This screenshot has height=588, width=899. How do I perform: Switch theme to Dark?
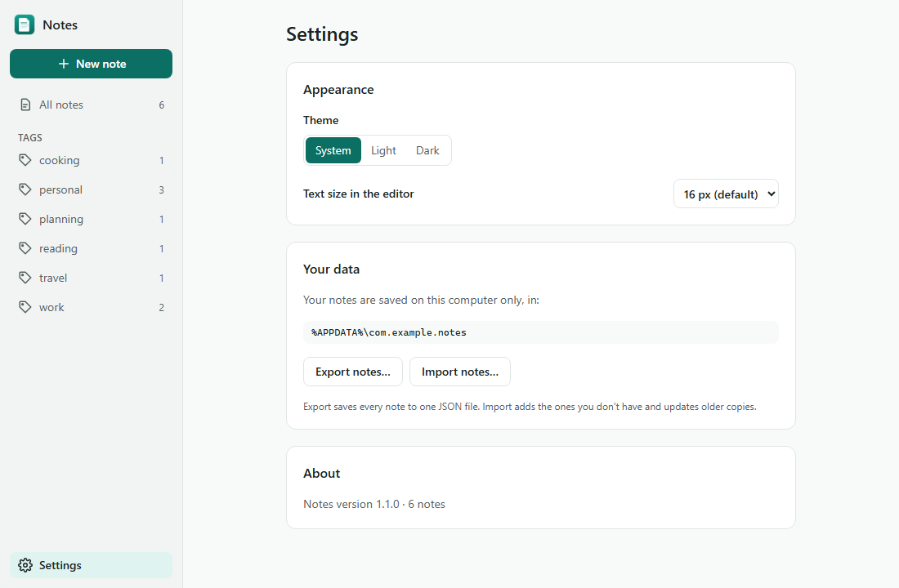pyautogui.click(x=427, y=150)
